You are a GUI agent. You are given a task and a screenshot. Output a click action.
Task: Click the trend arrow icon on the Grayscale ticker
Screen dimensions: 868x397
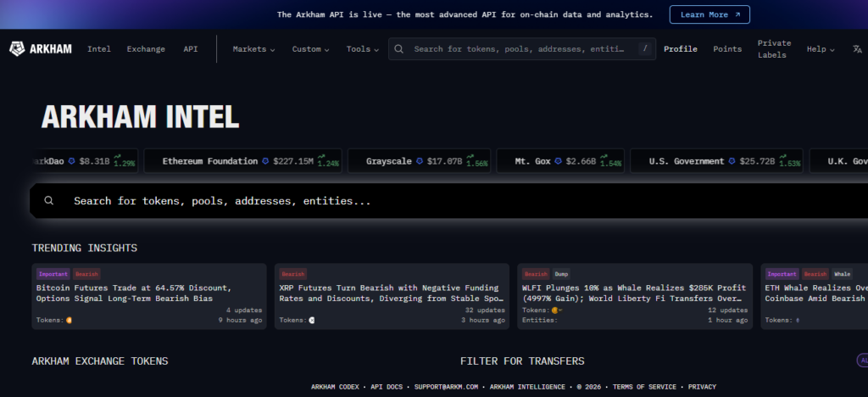[x=470, y=157]
